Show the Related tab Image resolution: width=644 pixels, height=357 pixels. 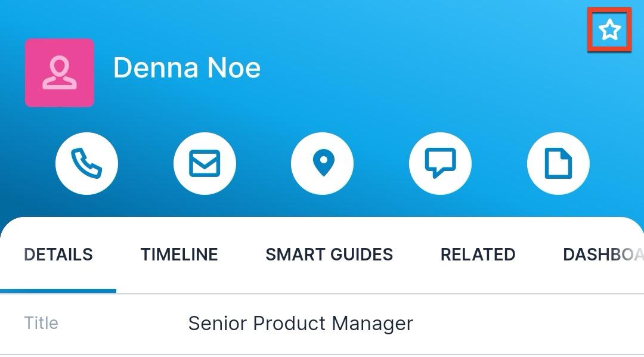(x=478, y=254)
